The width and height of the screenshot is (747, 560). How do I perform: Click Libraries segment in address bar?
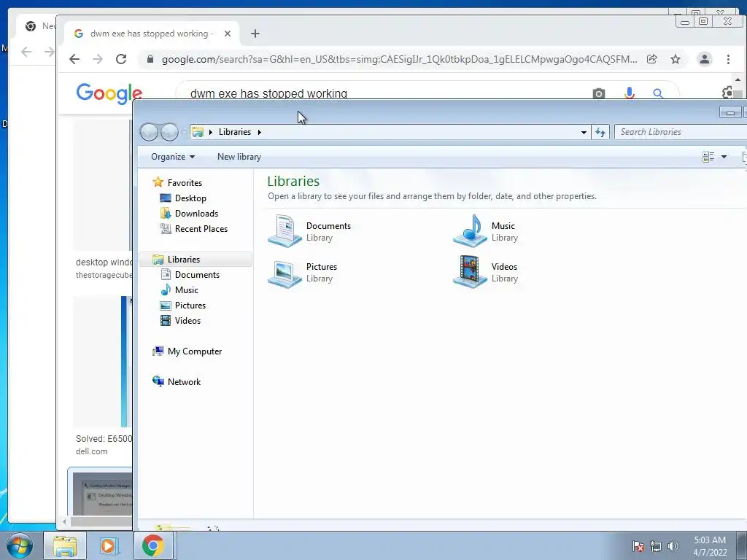[234, 132]
